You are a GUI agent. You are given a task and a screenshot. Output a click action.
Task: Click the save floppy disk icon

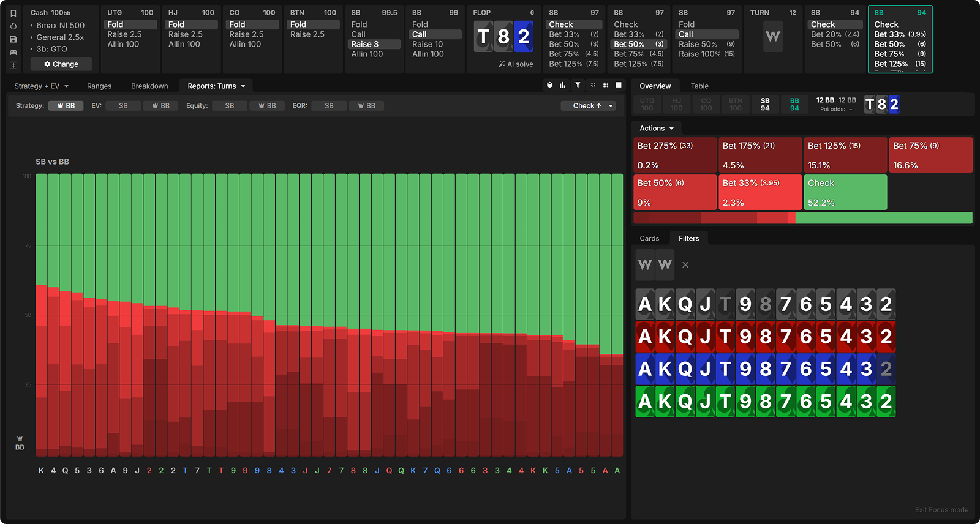(13, 39)
